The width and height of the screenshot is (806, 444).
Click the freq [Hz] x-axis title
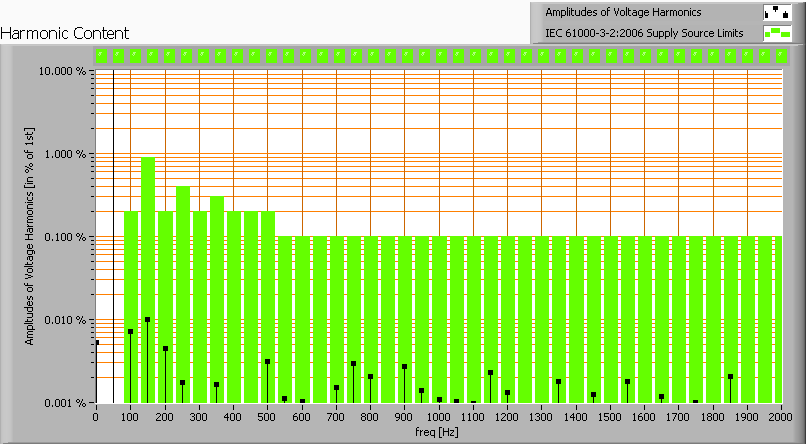coord(439,432)
